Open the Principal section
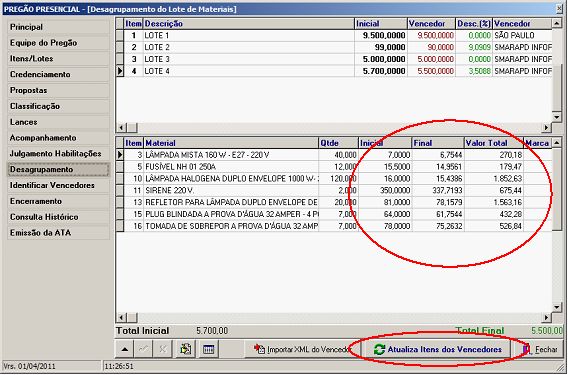 (x=58, y=27)
